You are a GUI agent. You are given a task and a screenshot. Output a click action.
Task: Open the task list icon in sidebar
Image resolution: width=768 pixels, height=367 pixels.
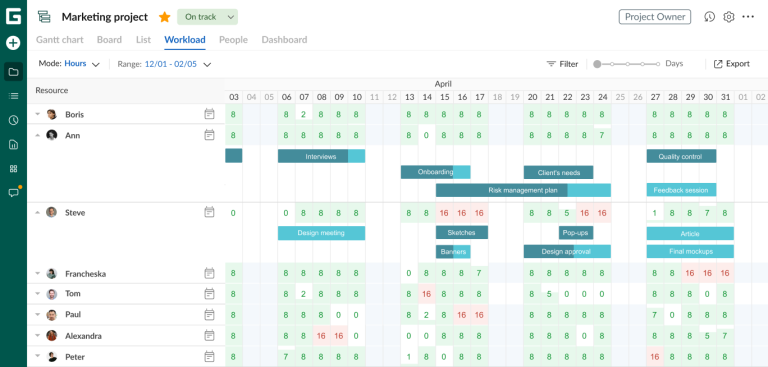13,96
